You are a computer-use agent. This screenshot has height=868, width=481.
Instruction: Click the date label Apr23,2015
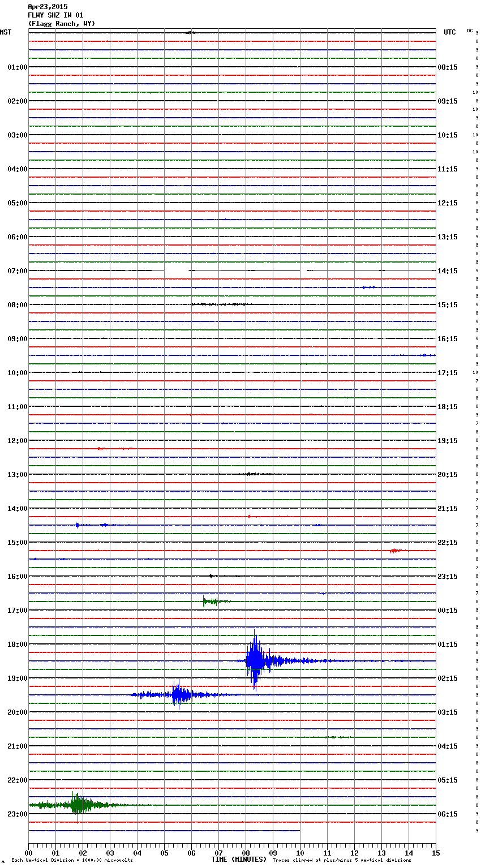48,7
